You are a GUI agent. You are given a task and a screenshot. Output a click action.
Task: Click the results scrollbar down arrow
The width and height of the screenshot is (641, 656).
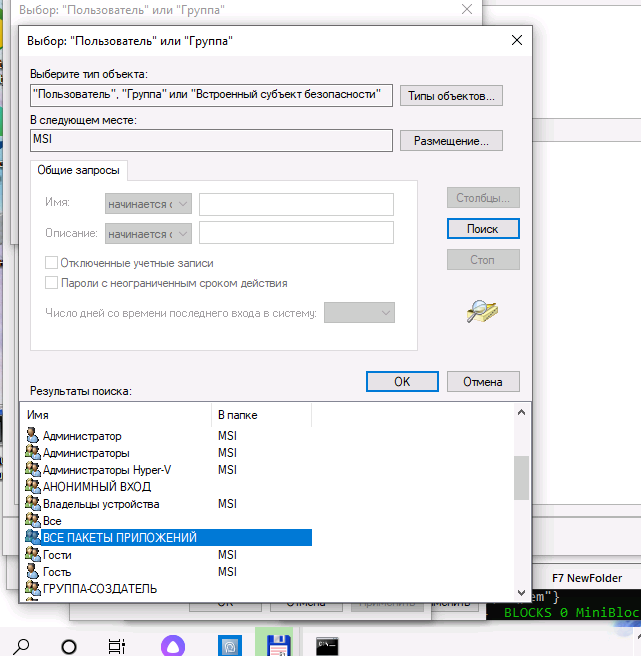[521, 592]
